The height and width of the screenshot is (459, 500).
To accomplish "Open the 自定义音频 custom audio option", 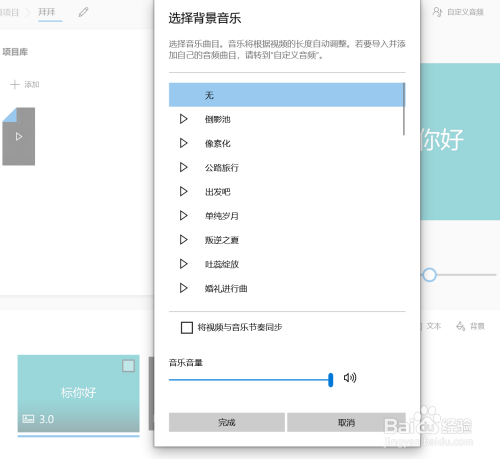I will tap(458, 12).
